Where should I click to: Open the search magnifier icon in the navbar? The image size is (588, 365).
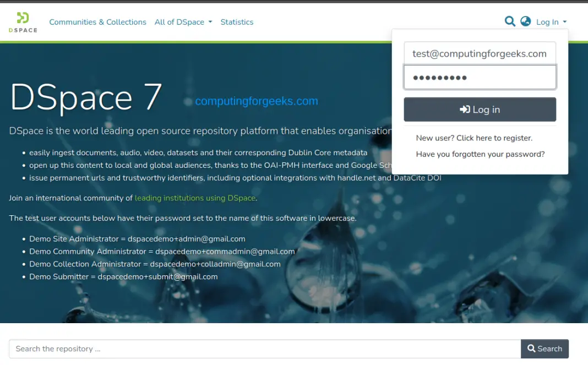click(510, 21)
